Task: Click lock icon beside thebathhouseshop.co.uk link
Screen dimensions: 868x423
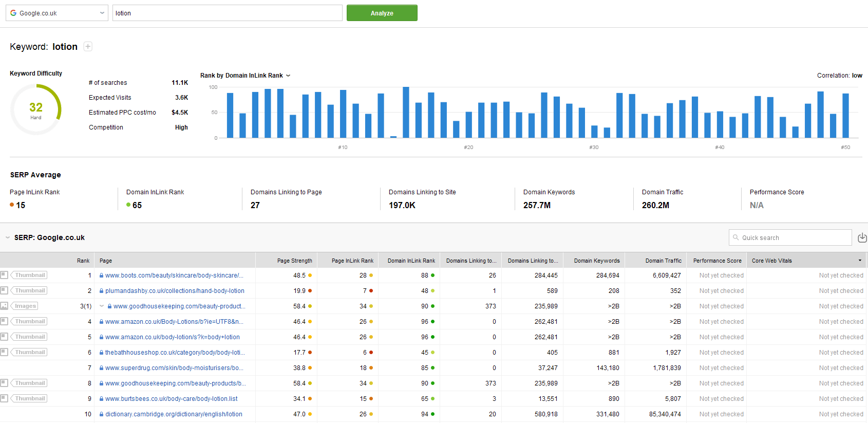Action: pyautogui.click(x=102, y=353)
